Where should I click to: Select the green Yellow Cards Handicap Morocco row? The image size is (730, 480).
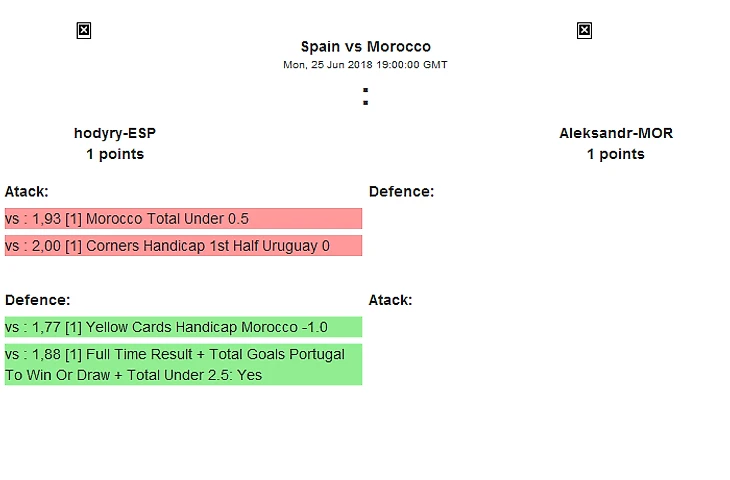pyautogui.click(x=183, y=327)
